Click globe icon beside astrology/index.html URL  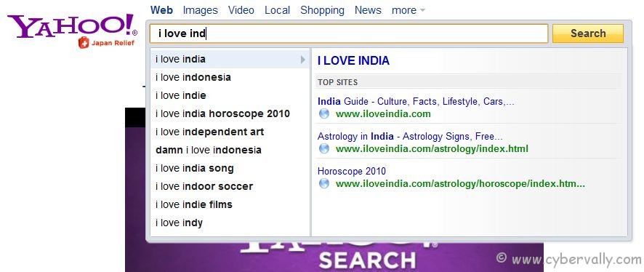point(324,149)
